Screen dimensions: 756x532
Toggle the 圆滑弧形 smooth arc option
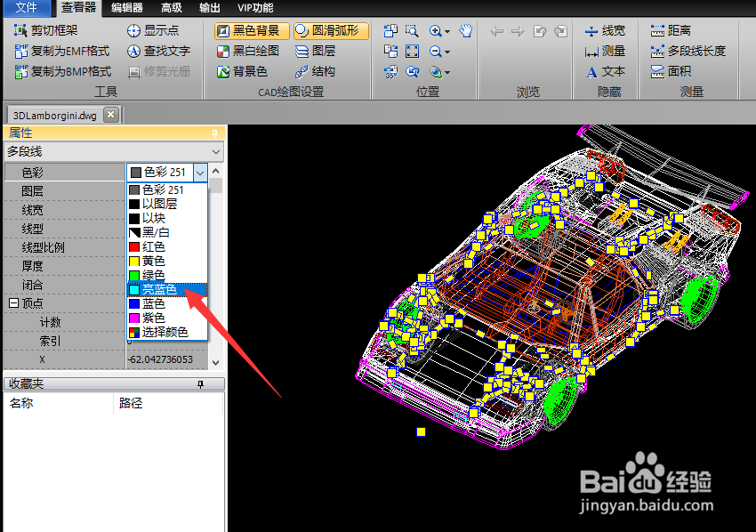tap(331, 30)
